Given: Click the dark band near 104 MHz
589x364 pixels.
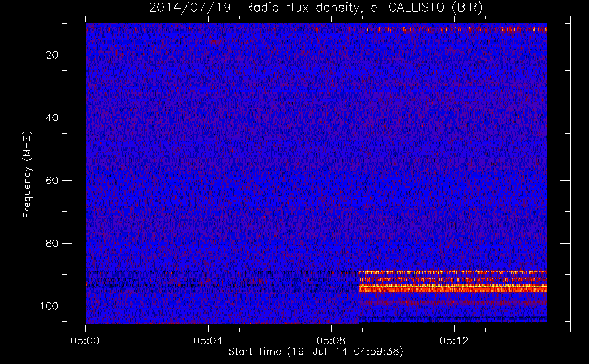Looking at the screenshot, I should click(x=452, y=318).
